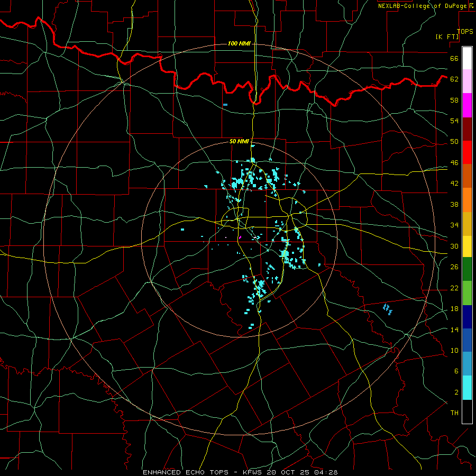
Task: Click the 54 legend value label
Action: (454, 121)
